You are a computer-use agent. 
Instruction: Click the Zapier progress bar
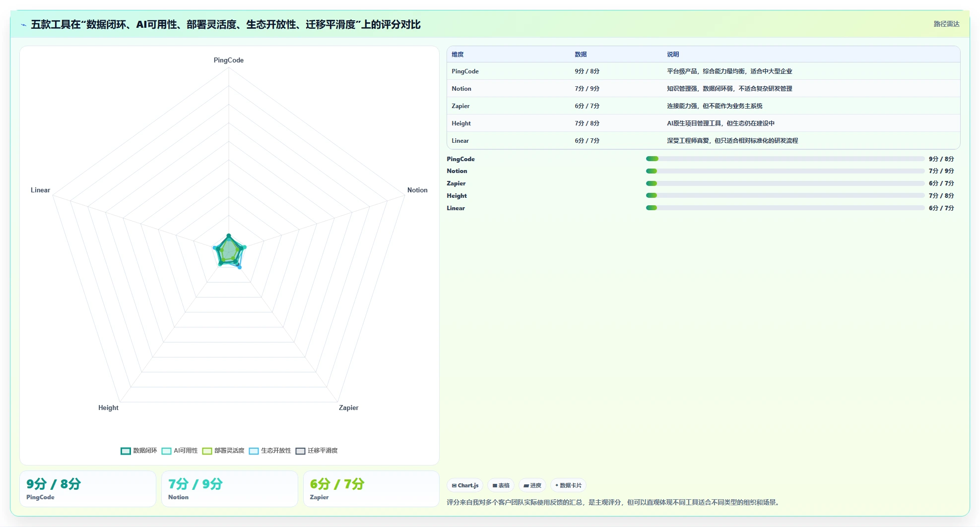pos(785,183)
